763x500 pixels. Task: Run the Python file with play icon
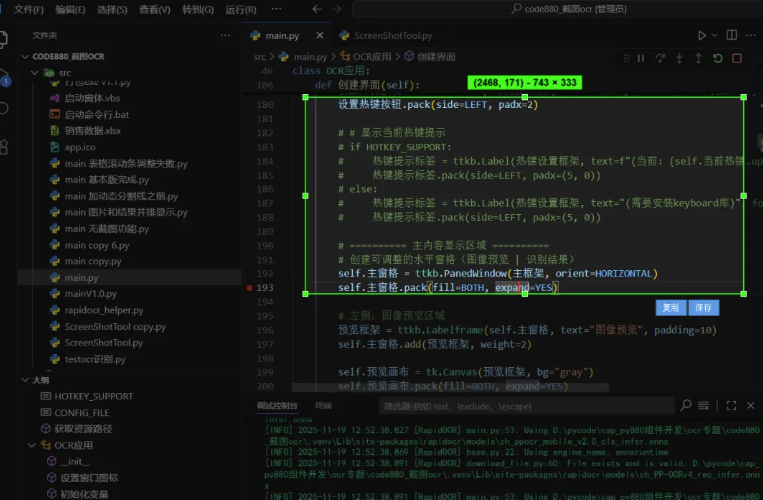pyautogui.click(x=702, y=35)
